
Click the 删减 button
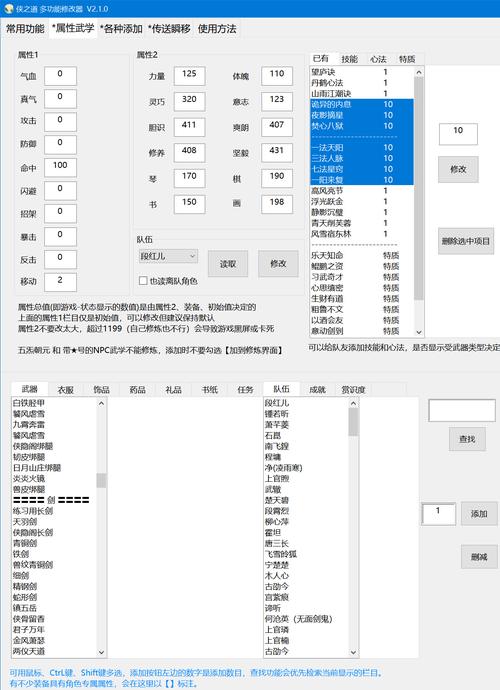pos(479,557)
